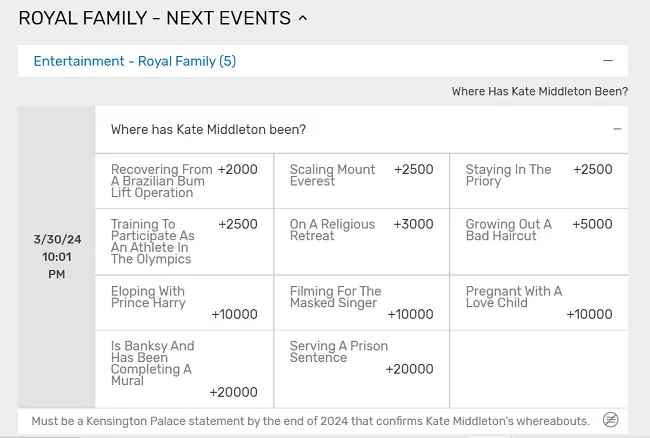Select Recovering From A Brazilian Bum Lift +2000
Viewport: 650px width, 438px height.
pyautogui.click(x=184, y=181)
